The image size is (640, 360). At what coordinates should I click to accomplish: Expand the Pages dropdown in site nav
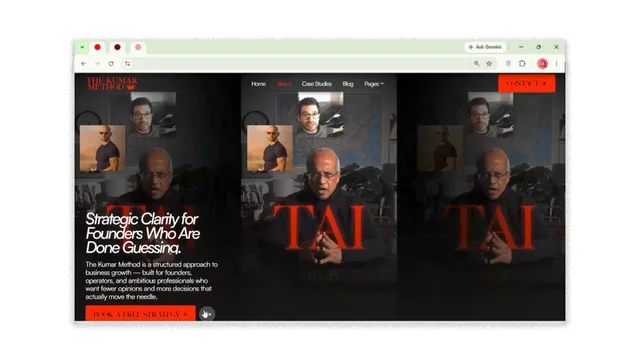[x=374, y=84]
